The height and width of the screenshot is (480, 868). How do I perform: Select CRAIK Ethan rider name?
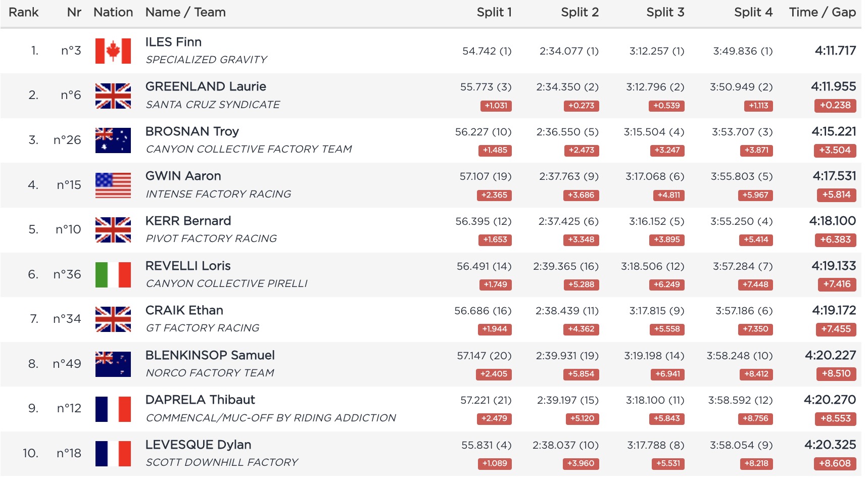point(184,310)
